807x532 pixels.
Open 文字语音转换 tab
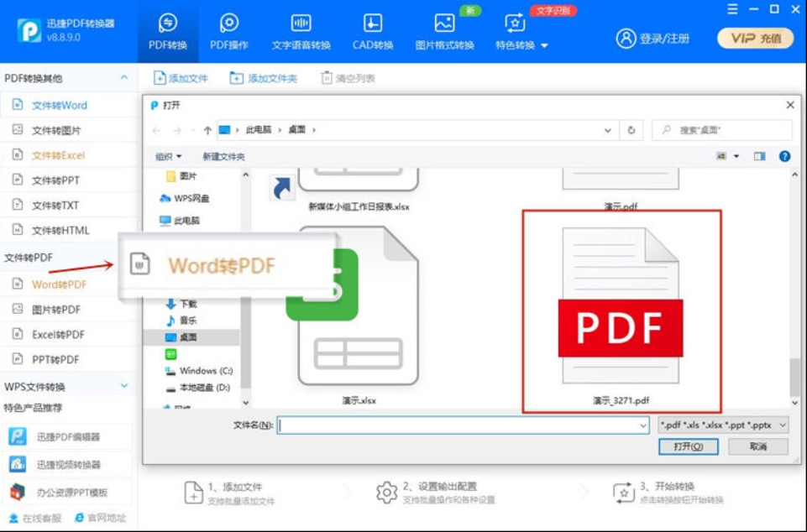click(x=301, y=32)
